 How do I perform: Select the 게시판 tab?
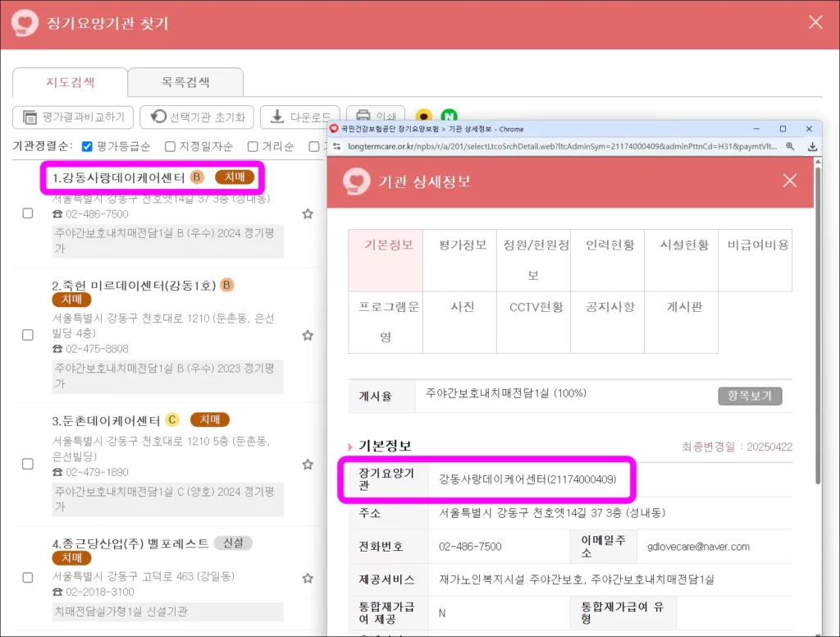[x=682, y=322]
